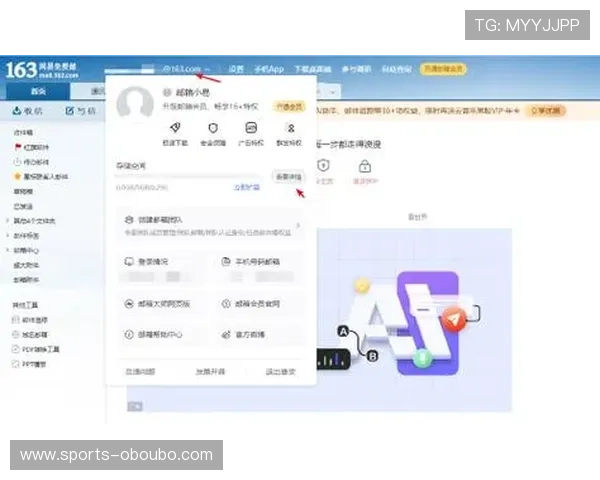This screenshot has height=480, width=600.
Task: Click the yellow membership pill in the header
Action: coord(443,69)
